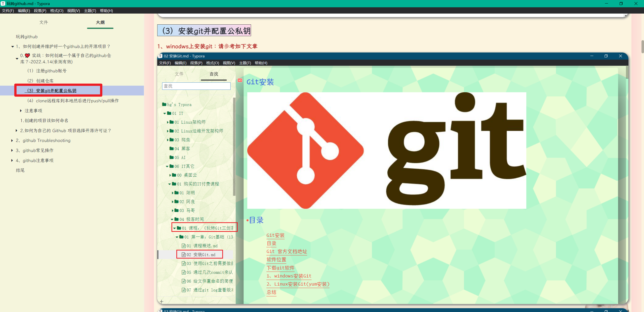
Task: Click the '06 给文件重命名的简便' file icon
Action: tap(184, 281)
